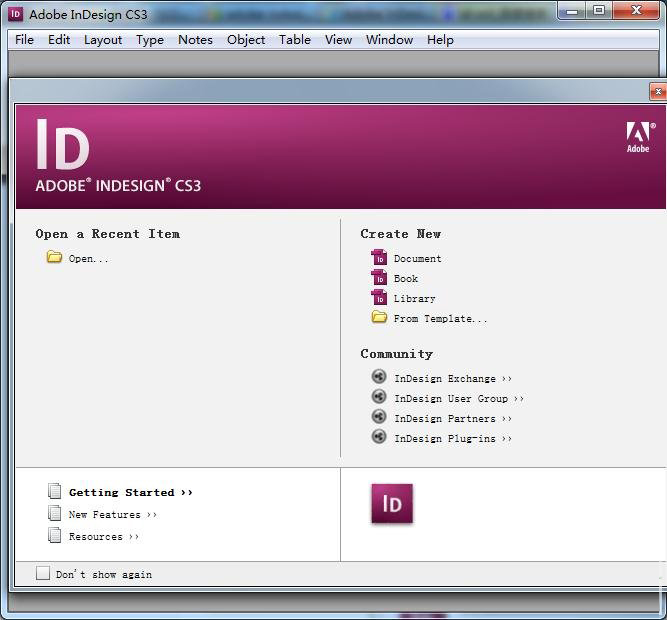The image size is (667, 620).
Task: Open Getting Started link
Action: coord(131,492)
